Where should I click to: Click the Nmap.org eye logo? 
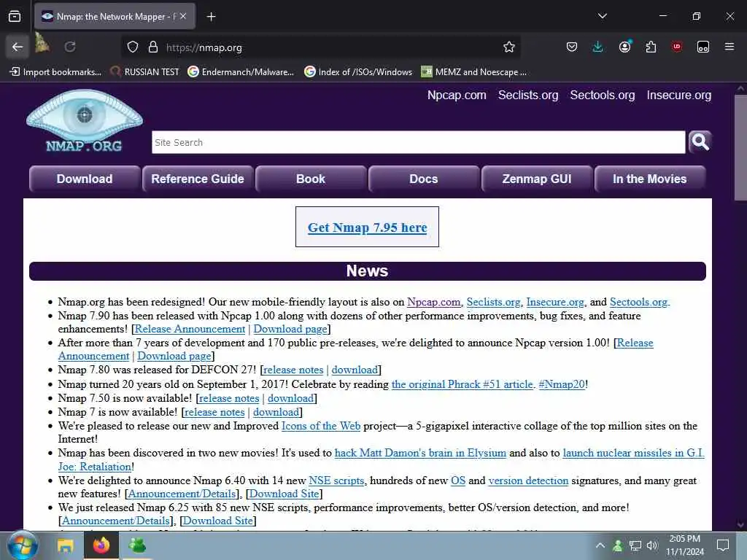pos(85,121)
